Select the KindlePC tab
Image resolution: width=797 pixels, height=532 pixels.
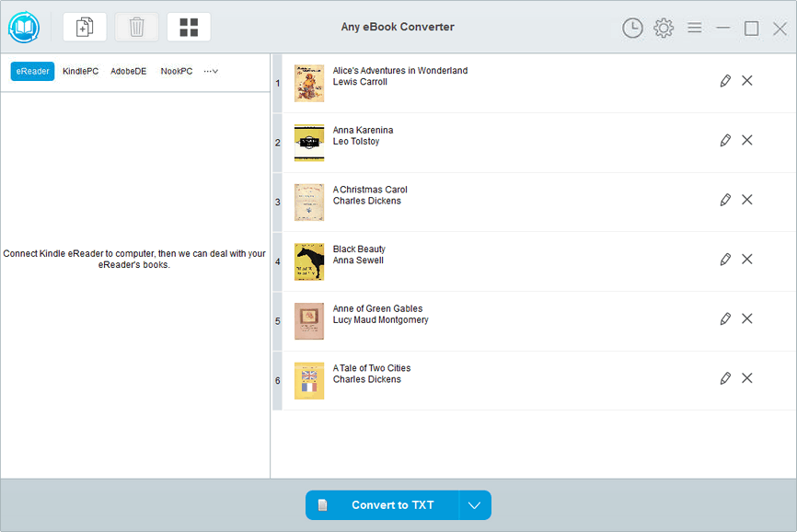(x=80, y=71)
